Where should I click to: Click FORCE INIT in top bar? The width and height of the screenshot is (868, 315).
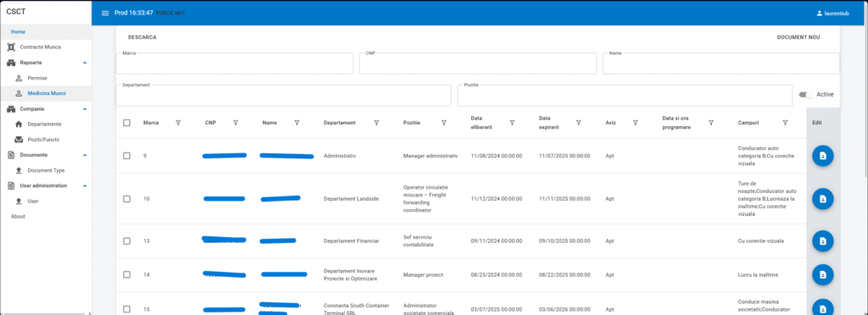click(x=170, y=14)
